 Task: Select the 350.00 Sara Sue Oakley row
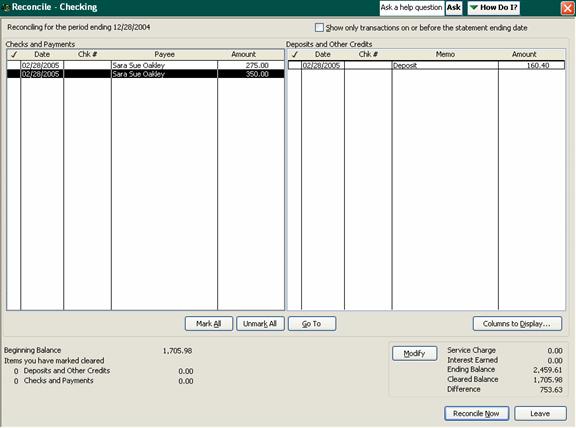(145, 74)
